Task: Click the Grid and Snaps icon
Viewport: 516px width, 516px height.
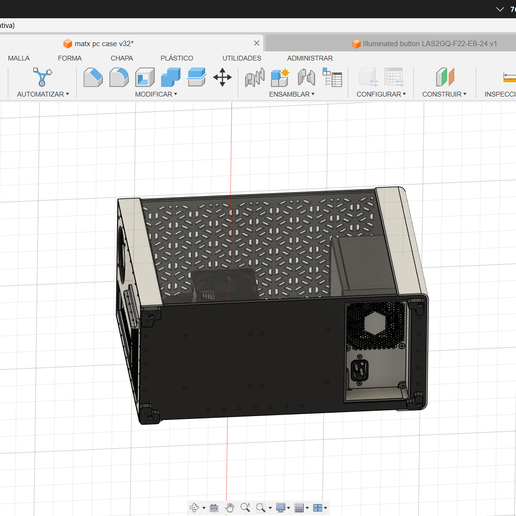Action: click(299, 507)
